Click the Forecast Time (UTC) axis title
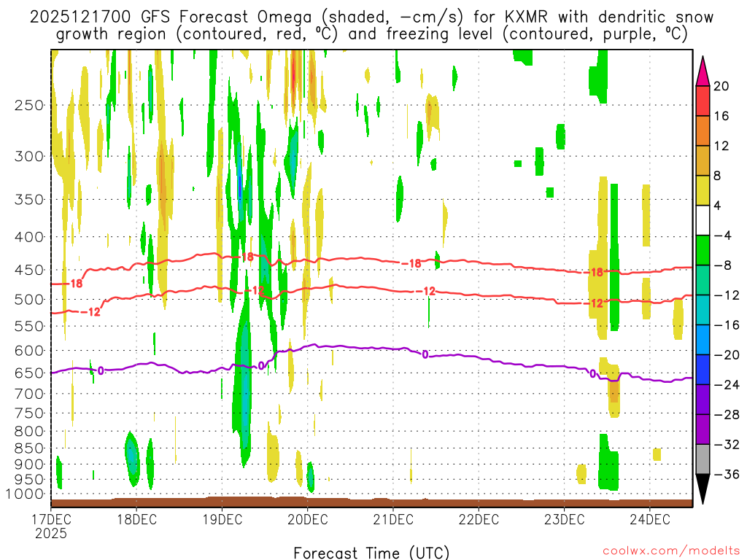747x560 pixels. pos(371,553)
